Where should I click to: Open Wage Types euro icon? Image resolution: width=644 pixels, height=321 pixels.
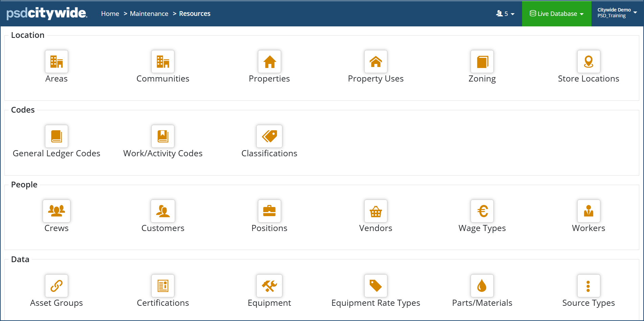[482, 211]
